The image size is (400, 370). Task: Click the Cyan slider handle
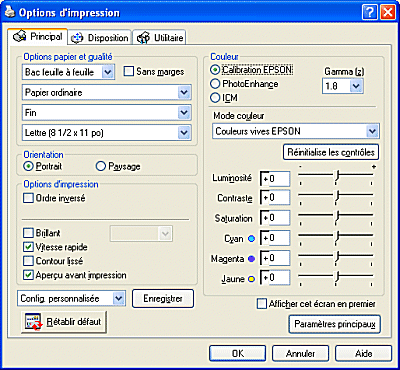(337, 237)
